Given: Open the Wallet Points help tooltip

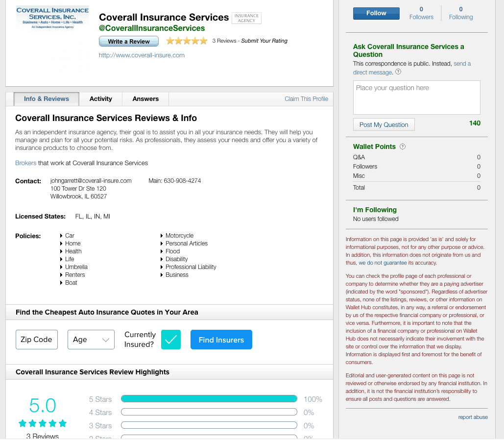Looking at the screenshot, I should tap(402, 147).
